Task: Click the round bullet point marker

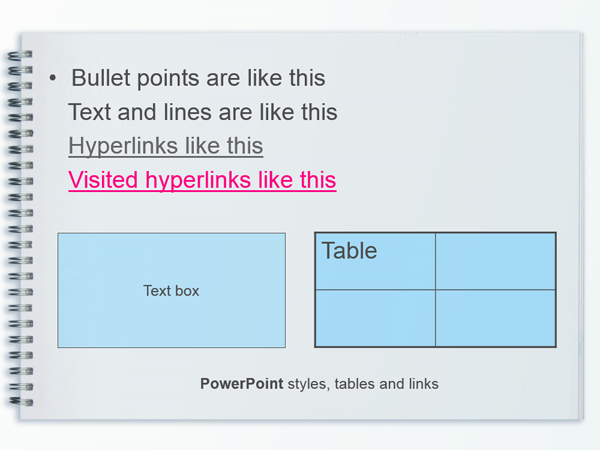Action: [53, 78]
